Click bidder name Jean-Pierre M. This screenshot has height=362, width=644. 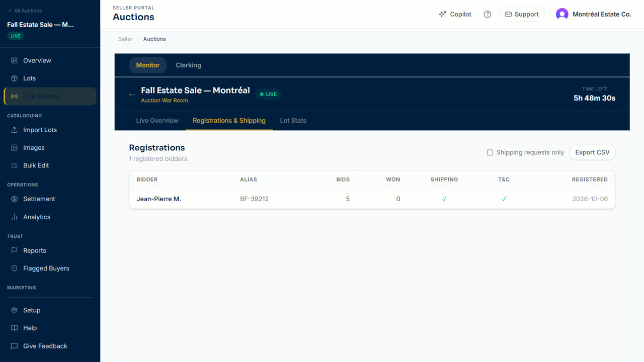(x=158, y=199)
